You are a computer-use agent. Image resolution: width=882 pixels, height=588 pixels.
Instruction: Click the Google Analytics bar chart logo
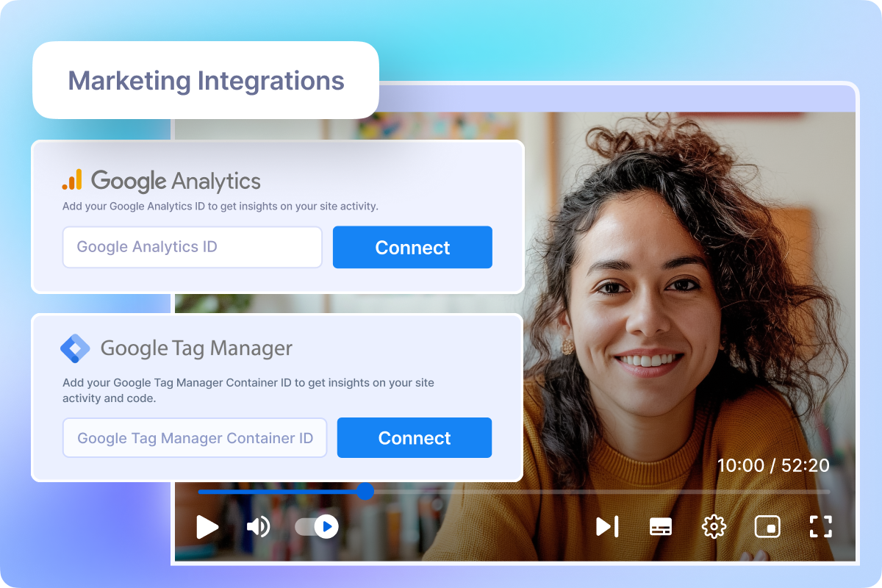[72, 180]
